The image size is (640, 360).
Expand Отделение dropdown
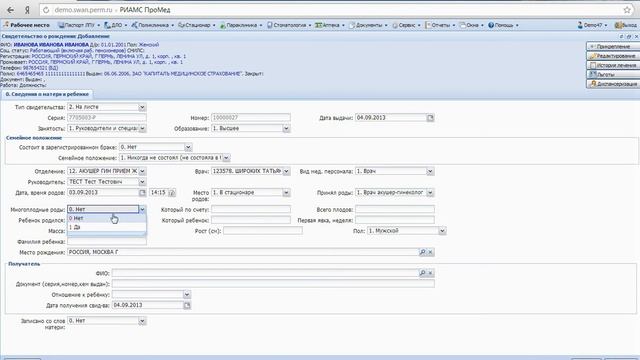click(x=142, y=171)
